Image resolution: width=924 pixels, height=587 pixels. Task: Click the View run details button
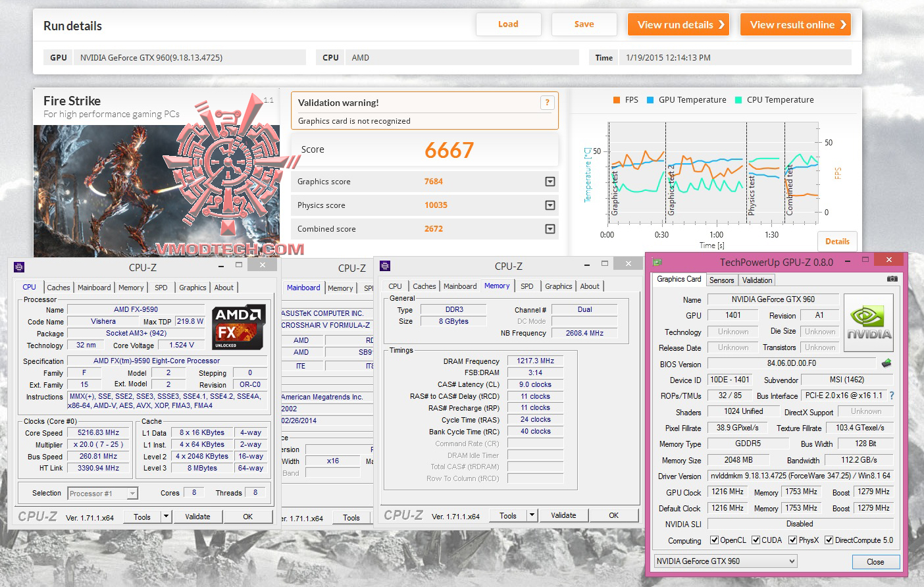(679, 24)
